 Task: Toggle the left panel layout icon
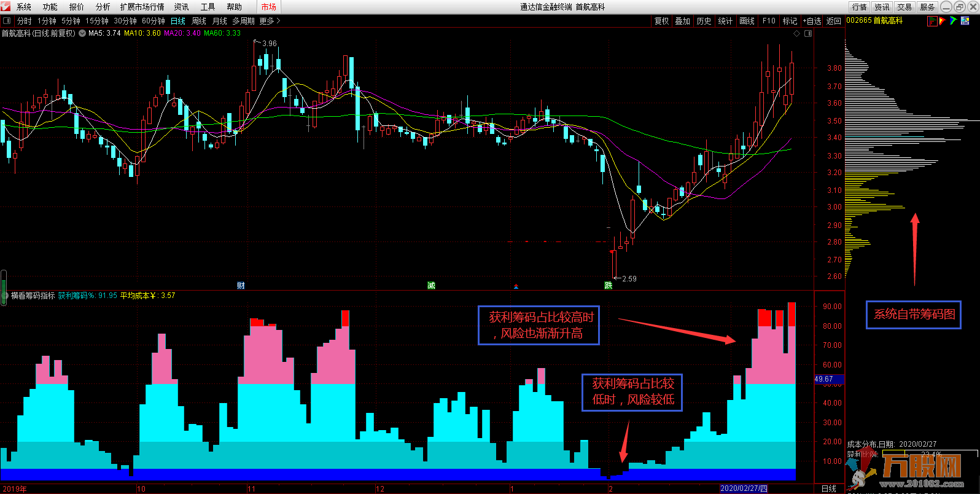7,21
